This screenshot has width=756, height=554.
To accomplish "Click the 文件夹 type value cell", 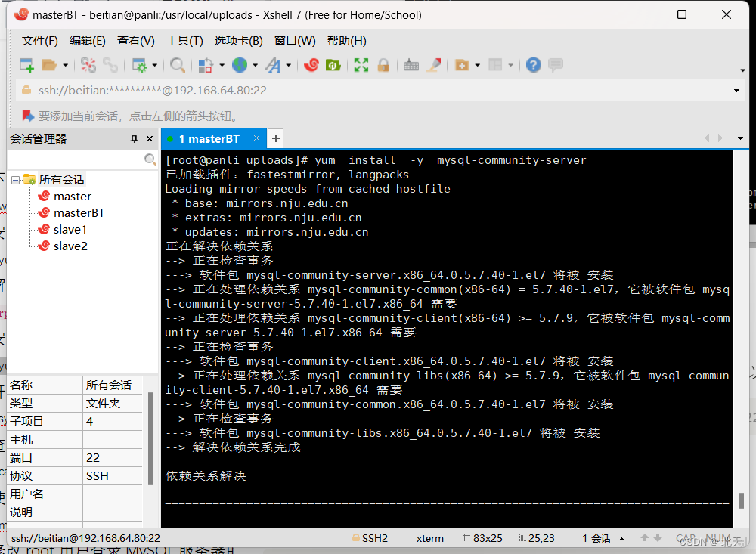I will point(113,403).
